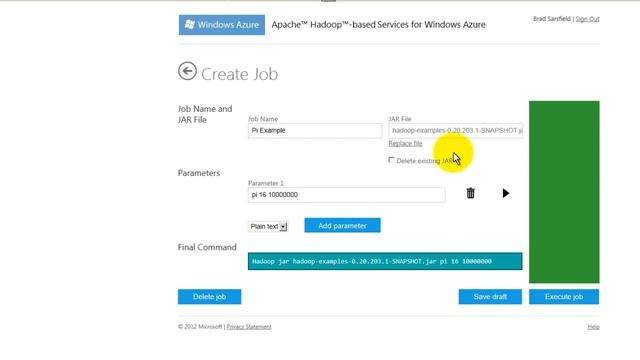The height and width of the screenshot is (360, 640).
Task: Click the Delete job button
Action: (209, 297)
